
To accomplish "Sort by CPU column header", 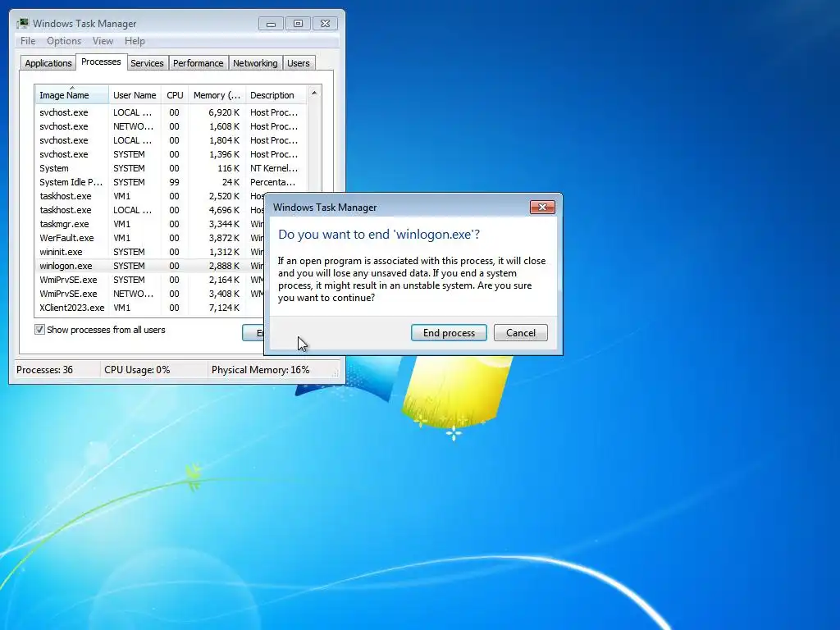I will coord(175,95).
